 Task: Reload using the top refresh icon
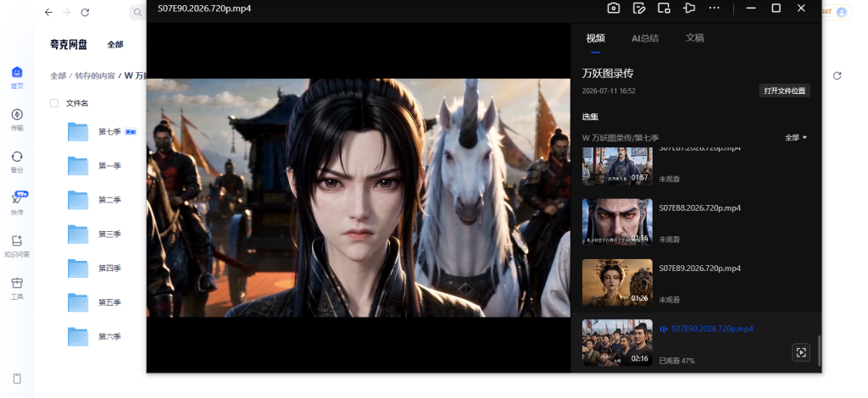click(x=85, y=12)
